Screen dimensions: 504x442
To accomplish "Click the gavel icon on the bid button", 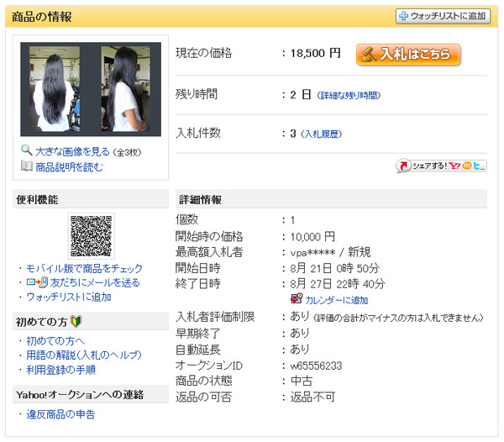I will point(369,54).
